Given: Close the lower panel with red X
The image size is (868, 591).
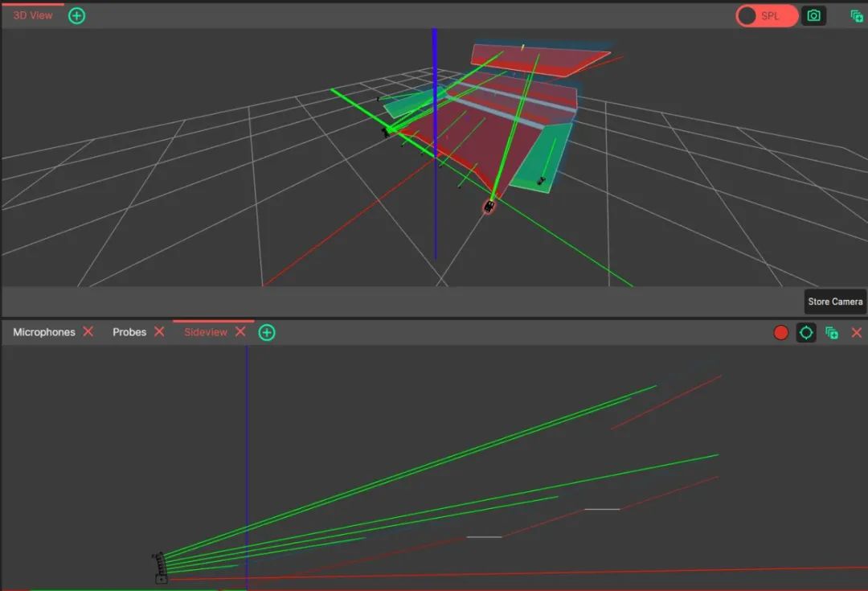Looking at the screenshot, I should click(857, 333).
